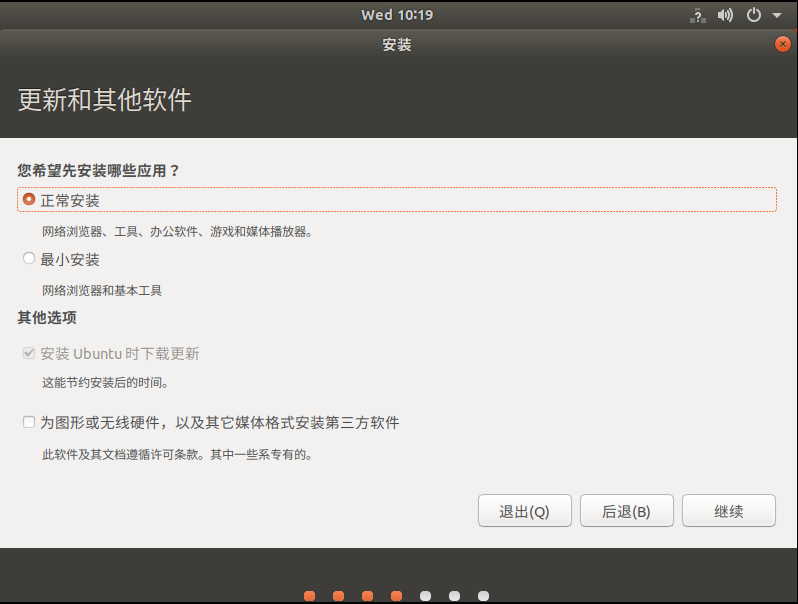This screenshot has width=798, height=604.
Task: Open the volume speaker icon in top bar
Action: click(x=725, y=15)
